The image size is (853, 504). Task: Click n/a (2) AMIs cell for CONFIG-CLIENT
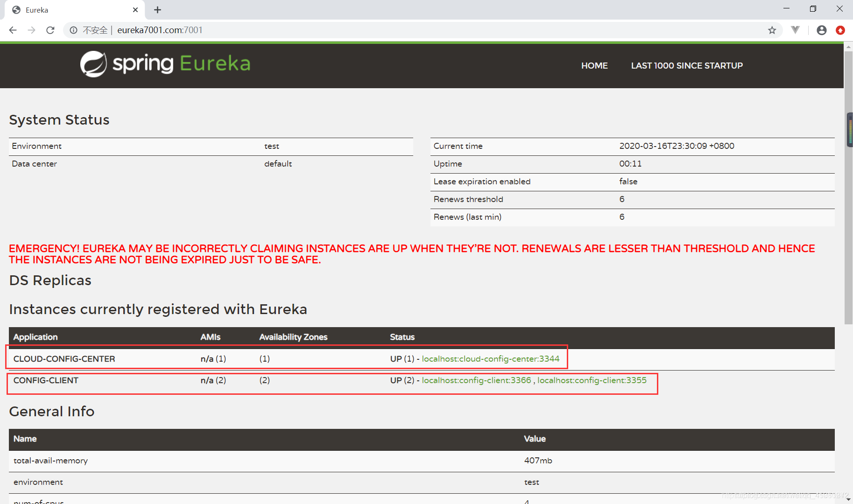[213, 380]
